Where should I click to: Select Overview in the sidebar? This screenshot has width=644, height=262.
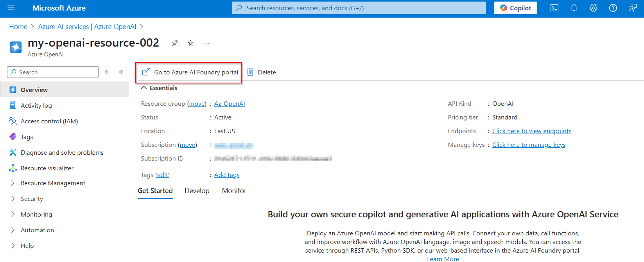[64, 90]
